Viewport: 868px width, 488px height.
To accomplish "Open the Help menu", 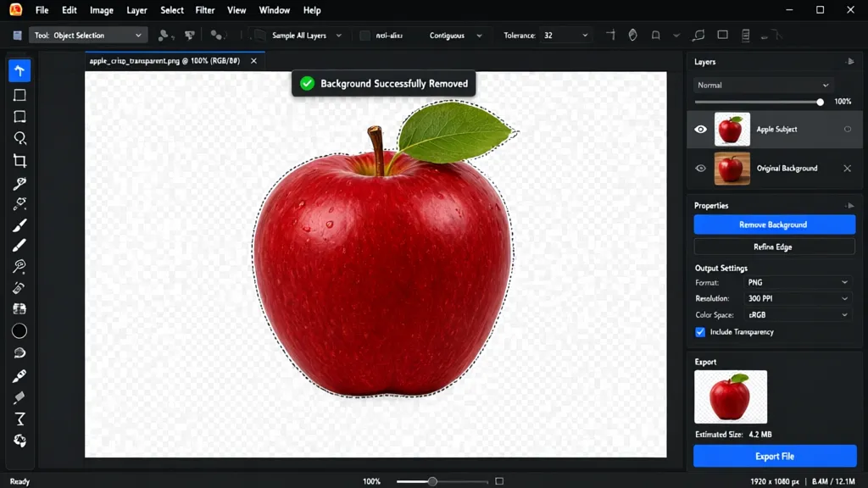I will (x=312, y=10).
